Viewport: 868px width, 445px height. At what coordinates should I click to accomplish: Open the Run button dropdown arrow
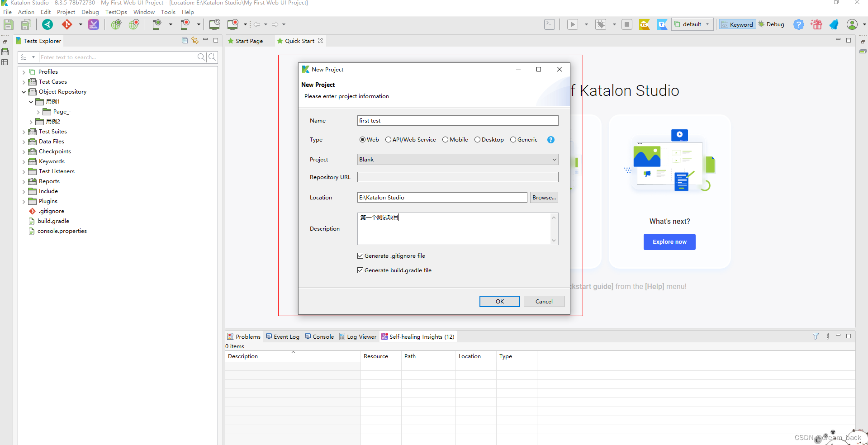[x=586, y=24]
